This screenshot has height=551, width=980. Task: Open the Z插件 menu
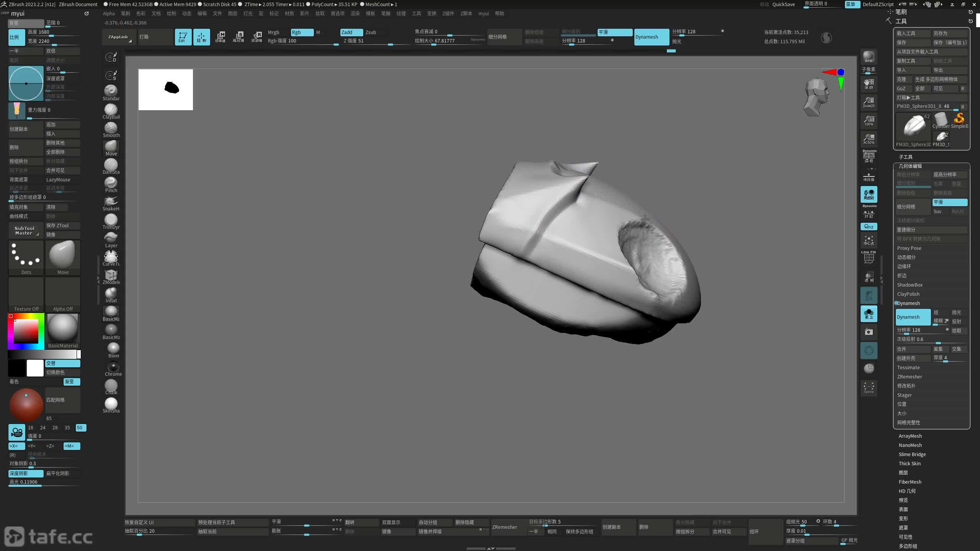pyautogui.click(x=448, y=13)
